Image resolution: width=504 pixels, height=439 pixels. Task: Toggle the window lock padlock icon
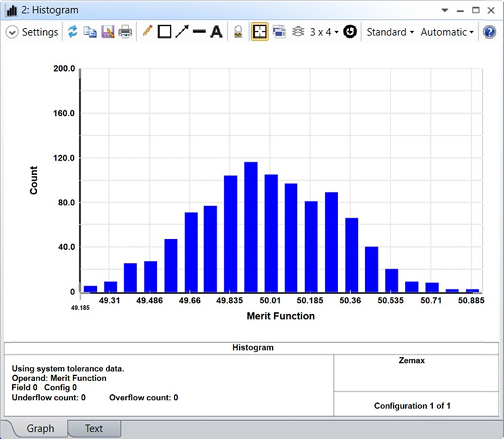238,32
